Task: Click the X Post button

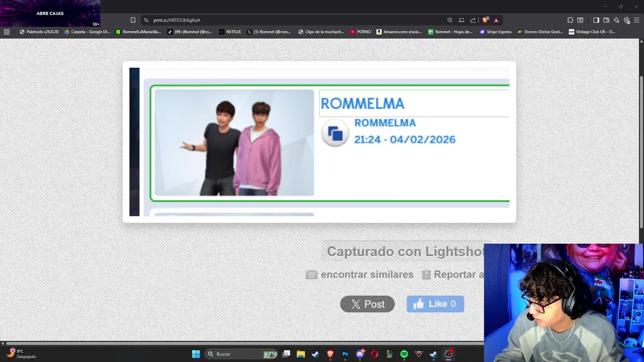Action: (367, 304)
